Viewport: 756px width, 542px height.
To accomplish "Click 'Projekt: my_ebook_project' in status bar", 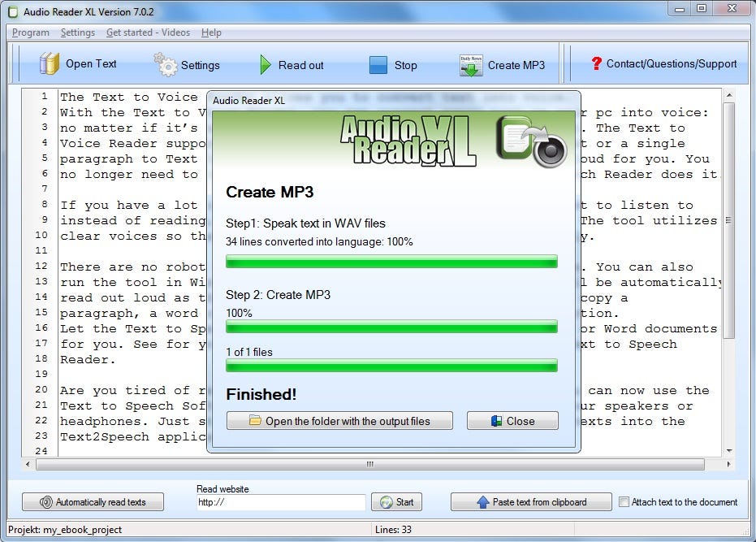I will pyautogui.click(x=65, y=530).
